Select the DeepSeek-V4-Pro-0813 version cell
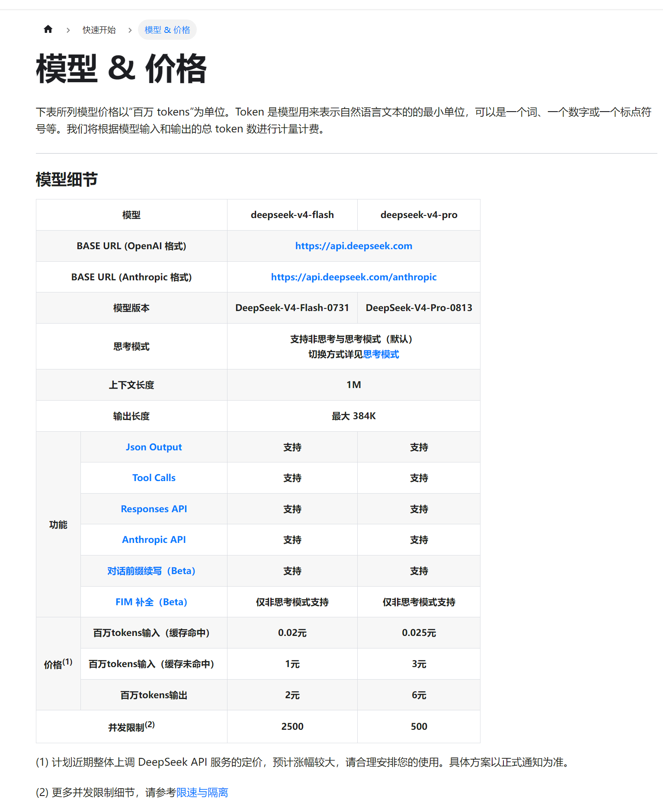Screen dimensions: 663x812 click(419, 308)
